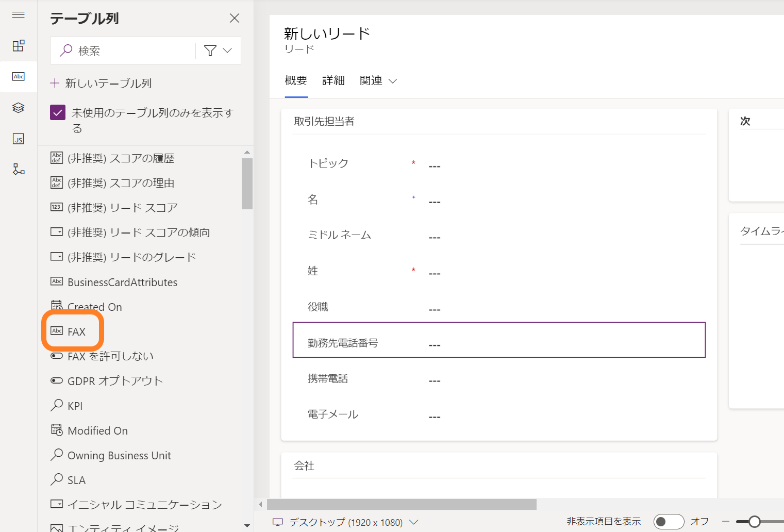Click the choice icon beside リードのグレード

(x=57, y=257)
